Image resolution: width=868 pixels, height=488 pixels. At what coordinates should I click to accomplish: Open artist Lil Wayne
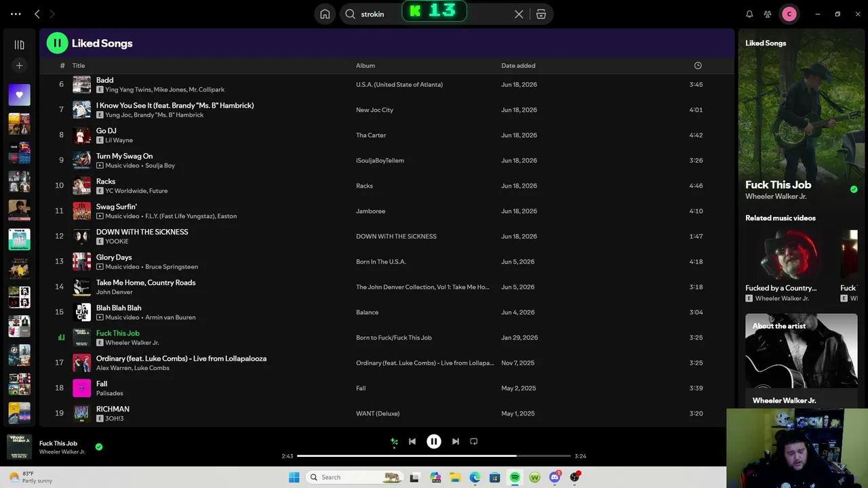[x=119, y=140]
